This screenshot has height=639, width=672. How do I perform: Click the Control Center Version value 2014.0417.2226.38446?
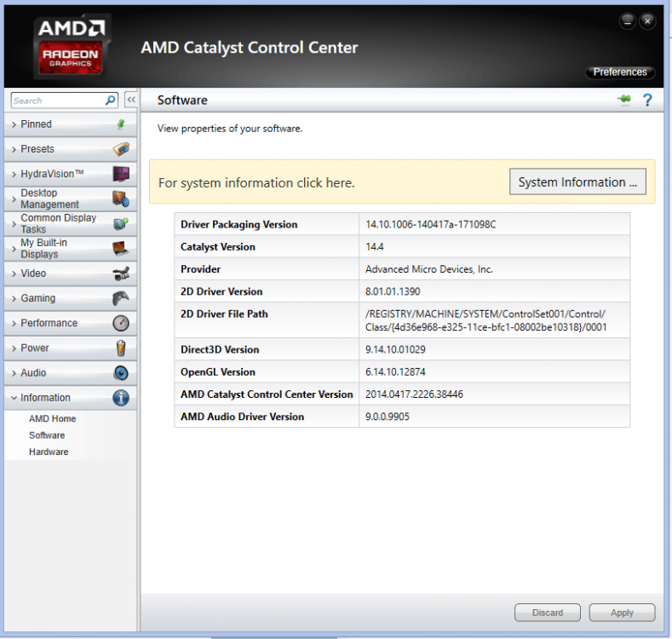(x=414, y=394)
